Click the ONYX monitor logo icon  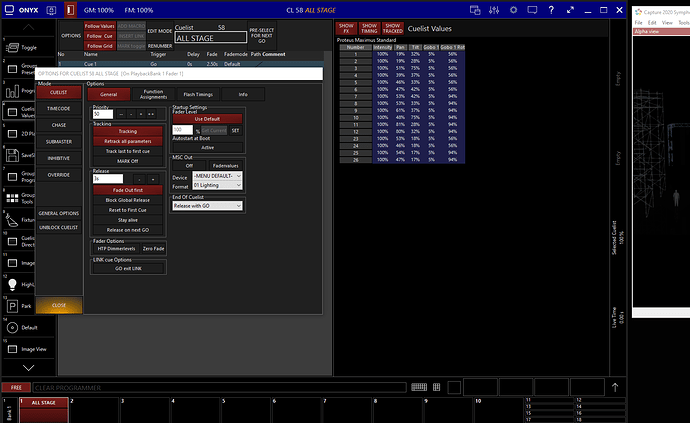(x=9, y=10)
